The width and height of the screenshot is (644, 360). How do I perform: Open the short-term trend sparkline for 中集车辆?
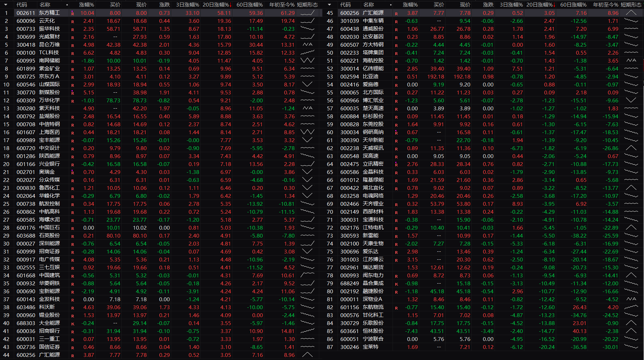tap(631, 21)
